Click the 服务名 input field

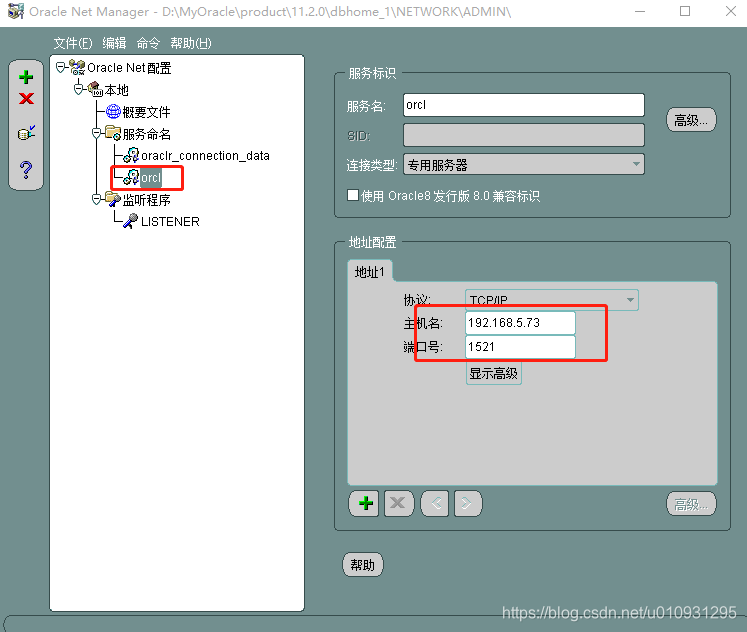coord(524,105)
